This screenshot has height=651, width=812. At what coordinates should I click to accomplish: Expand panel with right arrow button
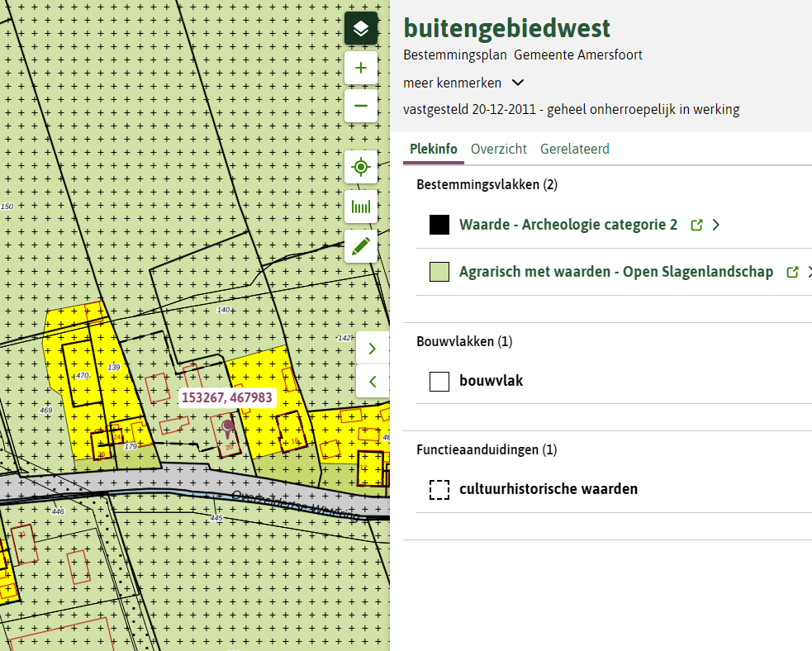(373, 348)
